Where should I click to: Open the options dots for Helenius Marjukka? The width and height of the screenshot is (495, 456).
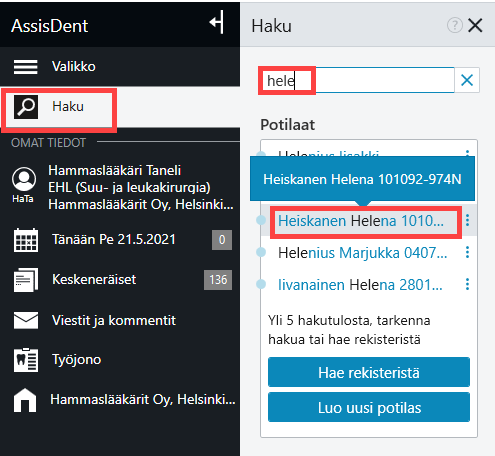click(467, 252)
